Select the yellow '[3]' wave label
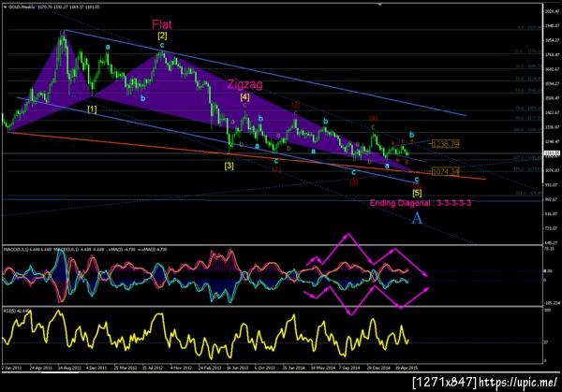 (229, 166)
